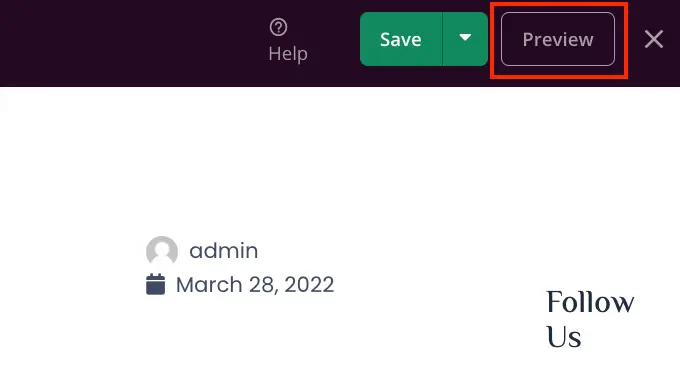Click the Help question mark icon
This screenshot has width=680, height=368.
[278, 27]
